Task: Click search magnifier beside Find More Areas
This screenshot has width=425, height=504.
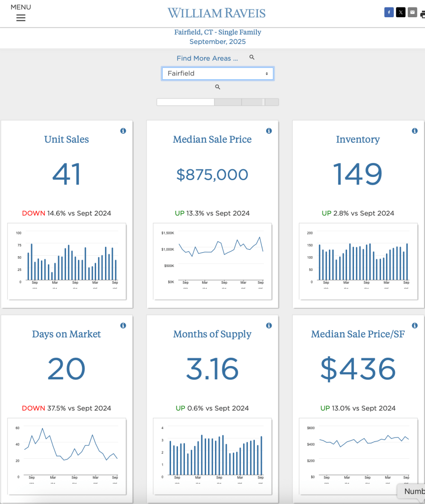Action: coord(252,58)
